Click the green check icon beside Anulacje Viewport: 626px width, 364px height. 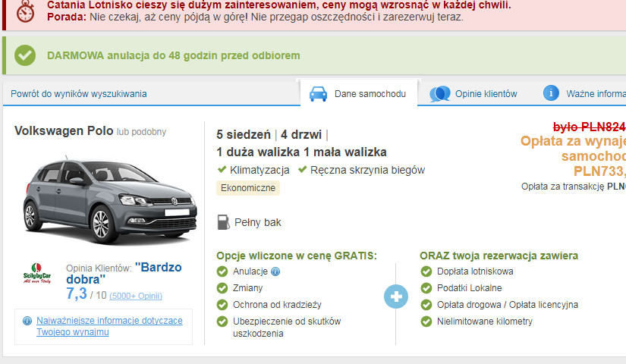click(222, 271)
